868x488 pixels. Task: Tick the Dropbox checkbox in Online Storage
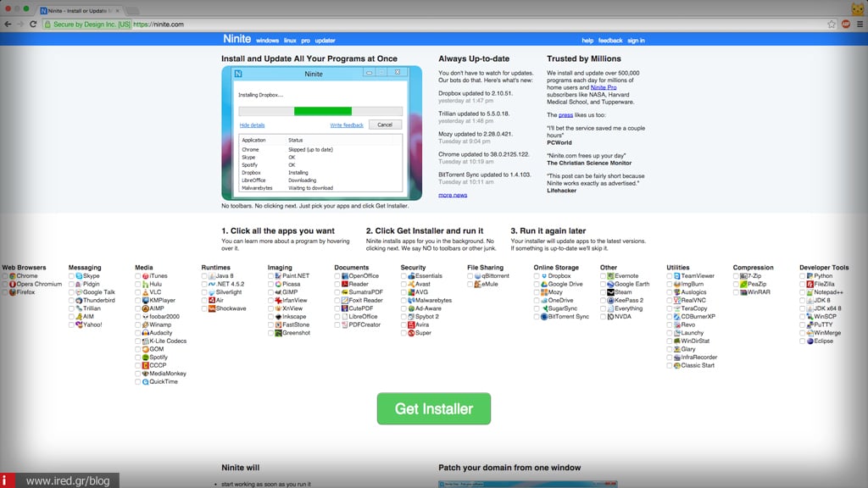coord(537,276)
